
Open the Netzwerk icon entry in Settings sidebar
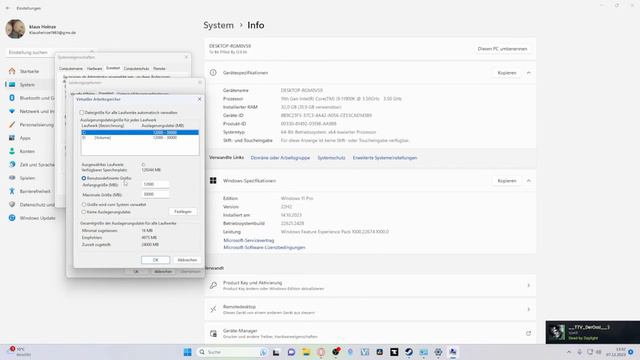[12, 111]
